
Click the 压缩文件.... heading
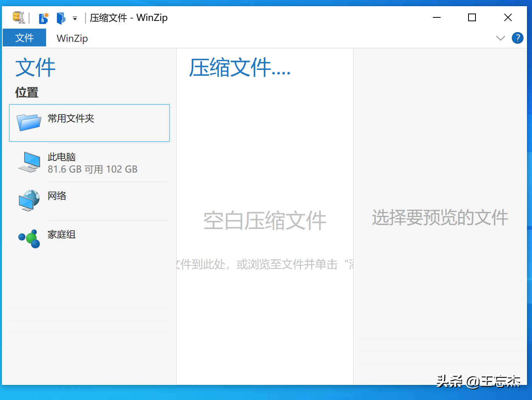pos(240,68)
